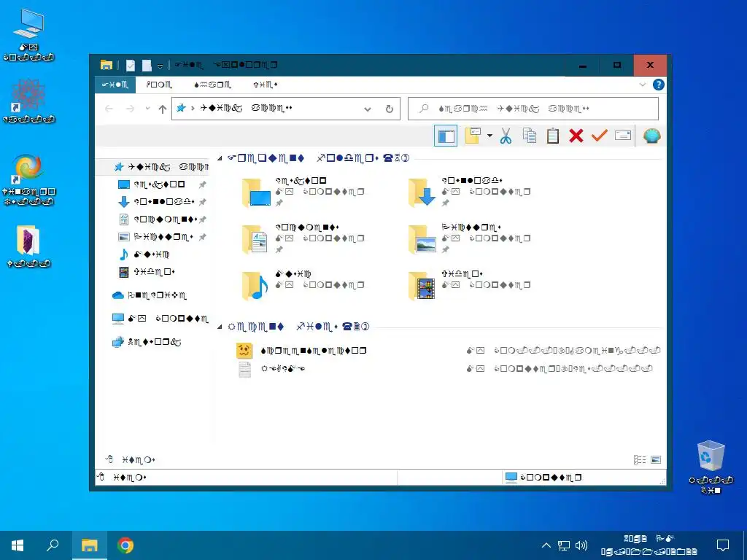Select the Recycle Bin icon on the desktop
The image size is (747, 560).
[711, 467]
